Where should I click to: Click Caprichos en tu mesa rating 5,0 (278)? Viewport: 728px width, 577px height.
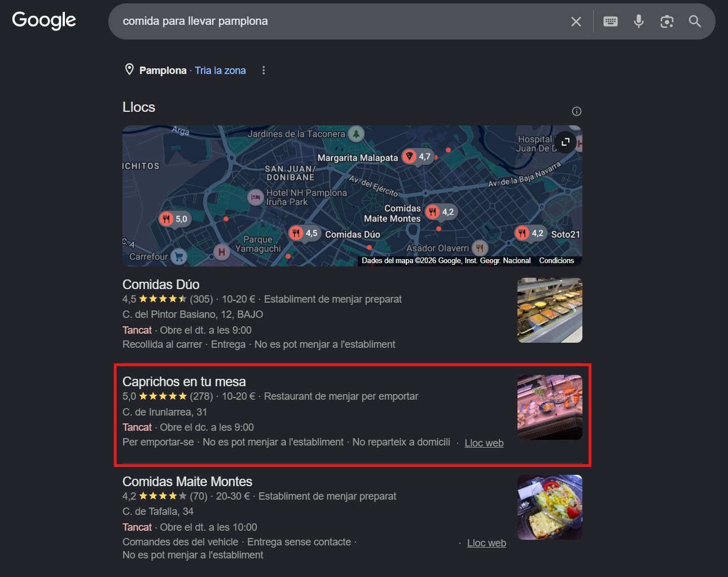[x=168, y=396]
